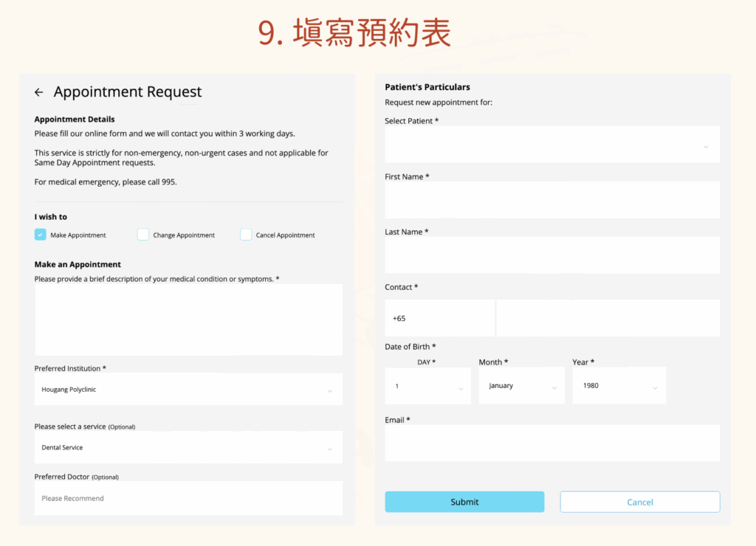
Task: Uncheck the Make Appointment checkbox
Action: coord(41,235)
